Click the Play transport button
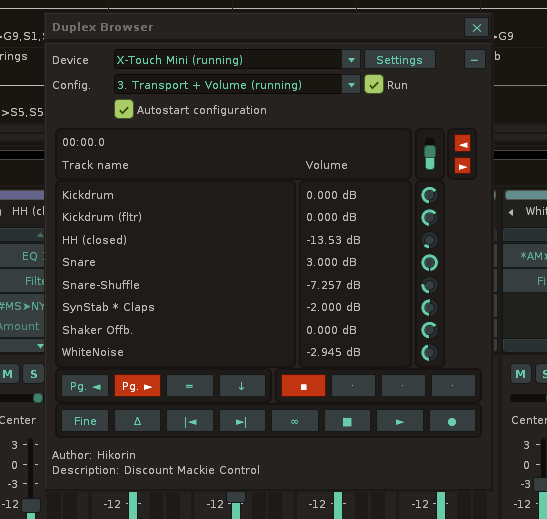 pos(400,421)
